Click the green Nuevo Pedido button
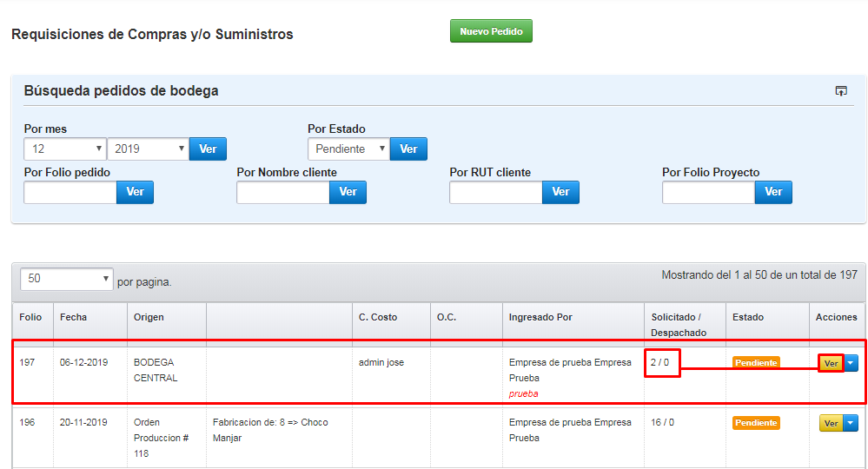 tap(491, 31)
